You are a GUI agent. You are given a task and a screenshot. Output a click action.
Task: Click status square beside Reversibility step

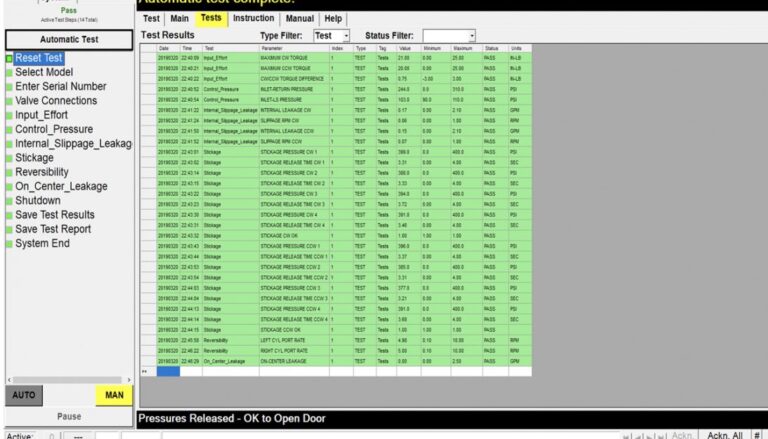(9, 172)
